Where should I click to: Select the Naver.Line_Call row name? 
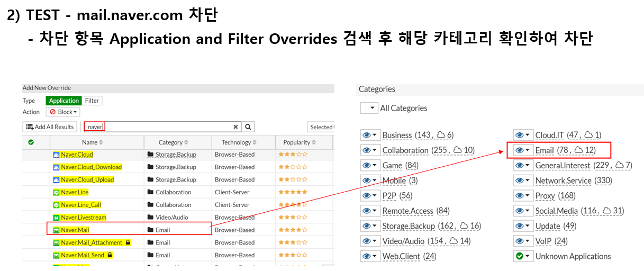pyautogui.click(x=81, y=205)
